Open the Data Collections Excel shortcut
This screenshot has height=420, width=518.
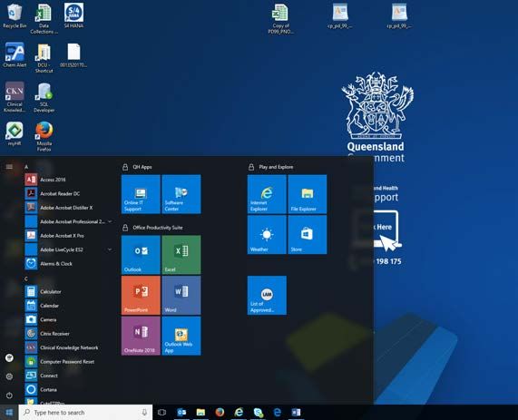[x=44, y=18]
